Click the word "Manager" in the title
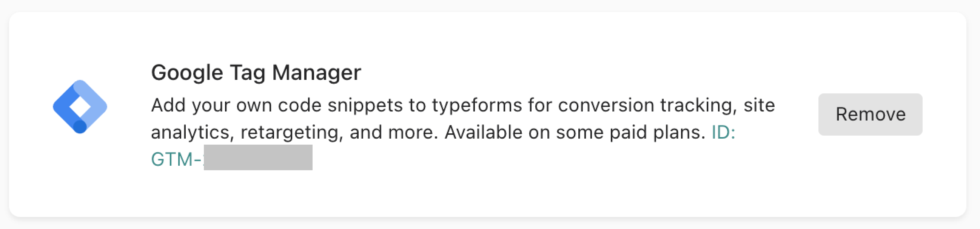The width and height of the screenshot is (980, 229). point(316,73)
